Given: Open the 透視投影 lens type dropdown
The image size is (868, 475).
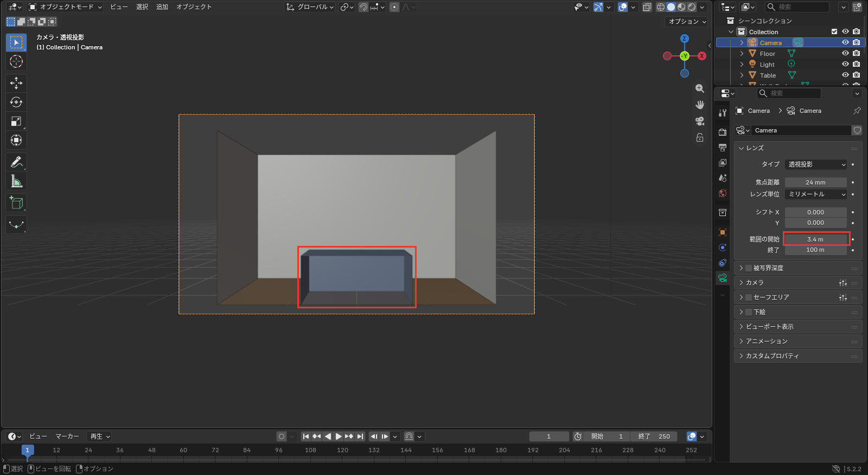Looking at the screenshot, I should 816,164.
